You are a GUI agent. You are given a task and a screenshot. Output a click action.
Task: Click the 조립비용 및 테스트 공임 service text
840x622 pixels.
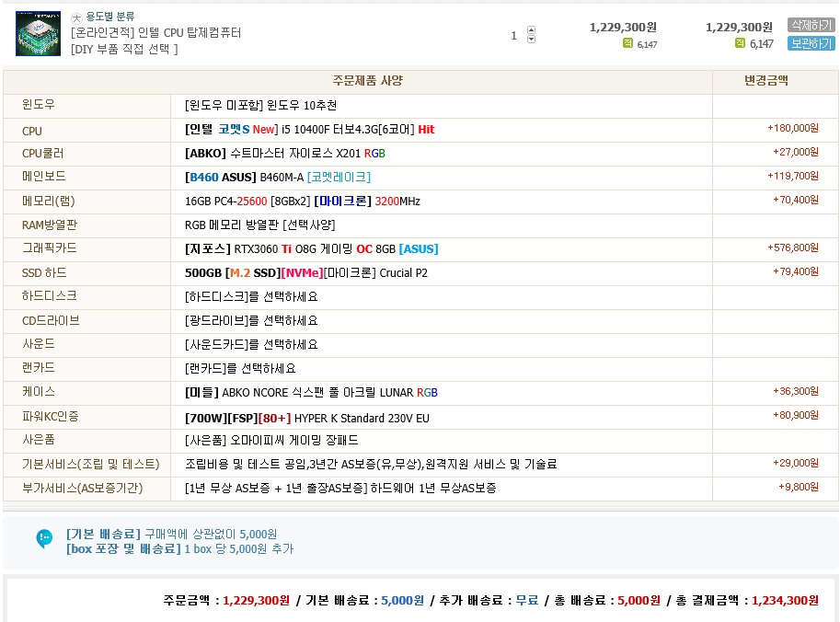coord(371,464)
